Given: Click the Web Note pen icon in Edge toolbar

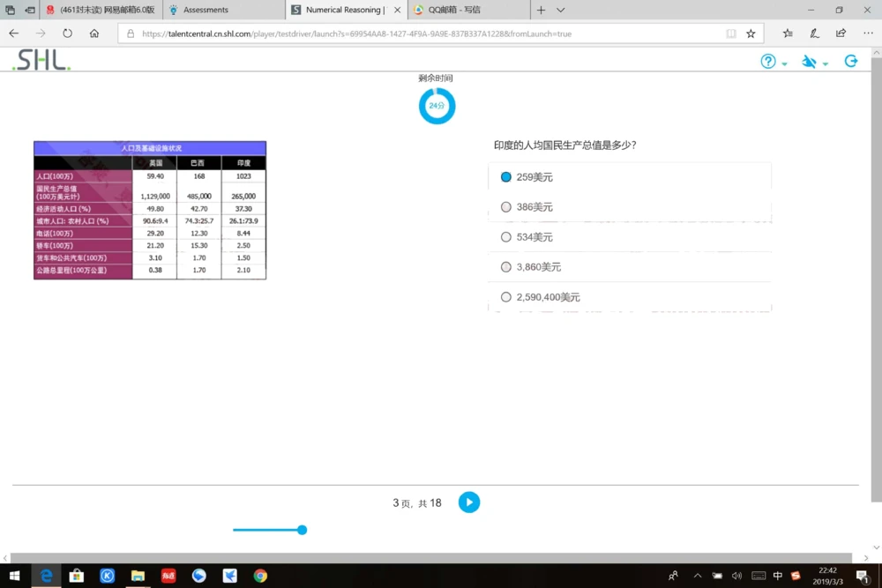Looking at the screenshot, I should (813, 33).
